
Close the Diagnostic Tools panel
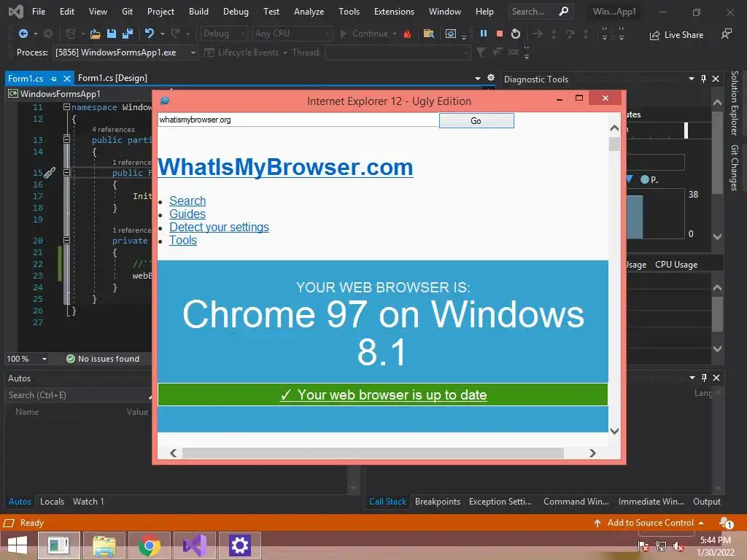[x=716, y=79]
